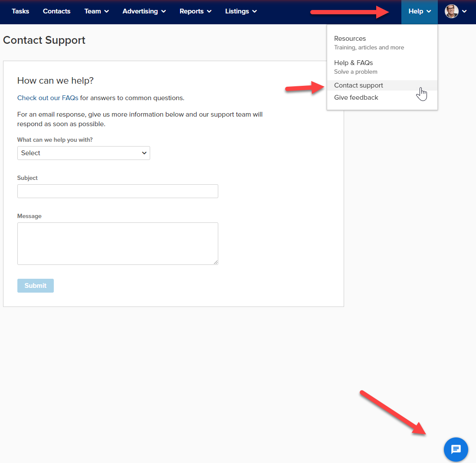Open the live chat bubble icon
476x463 pixels.
click(456, 450)
